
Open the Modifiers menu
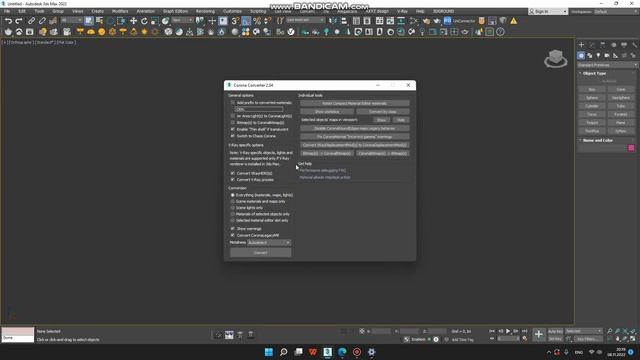pyautogui.click(x=120, y=11)
